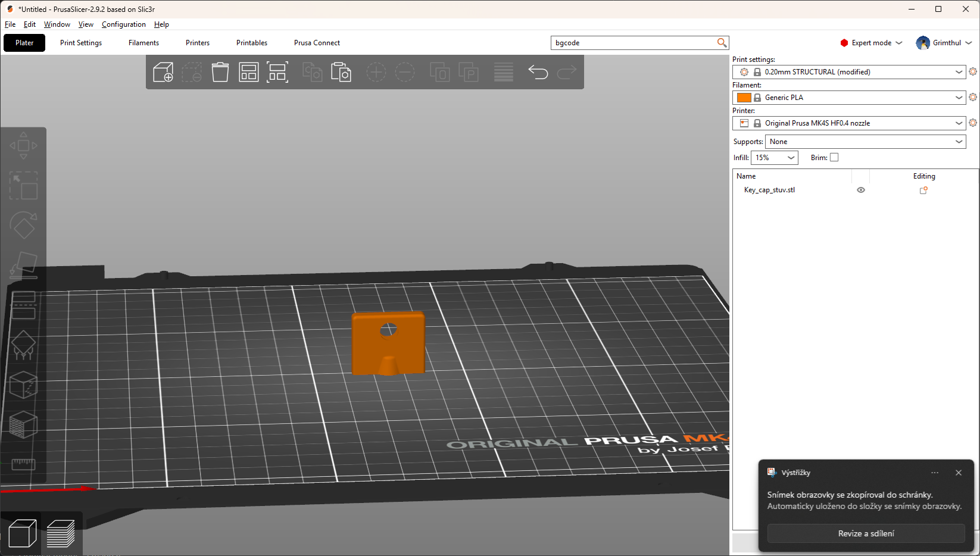Click the Undo arrow icon
Screen dimensions: 980x556
coord(538,72)
